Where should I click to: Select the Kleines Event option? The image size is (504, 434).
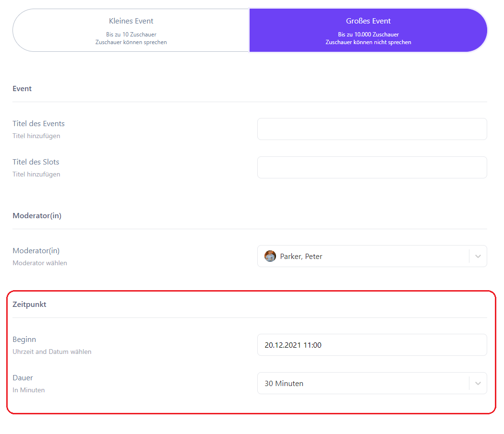131,30
